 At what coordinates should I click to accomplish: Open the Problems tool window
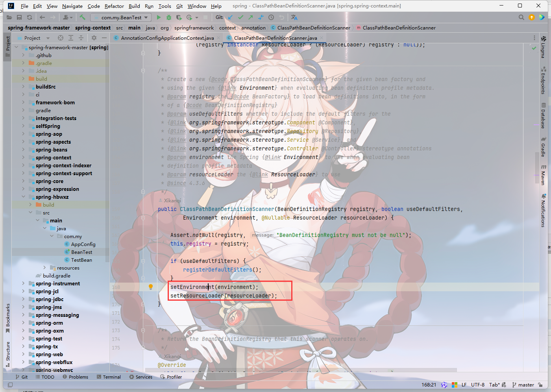coord(76,377)
